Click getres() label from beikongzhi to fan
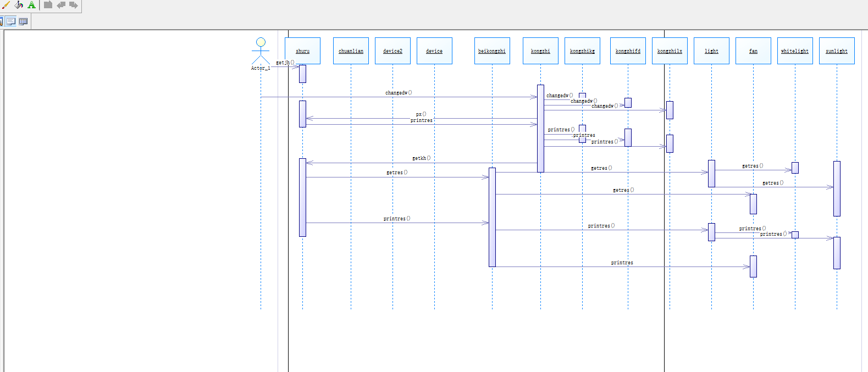Viewport: 868px width, 372px height. point(623,190)
